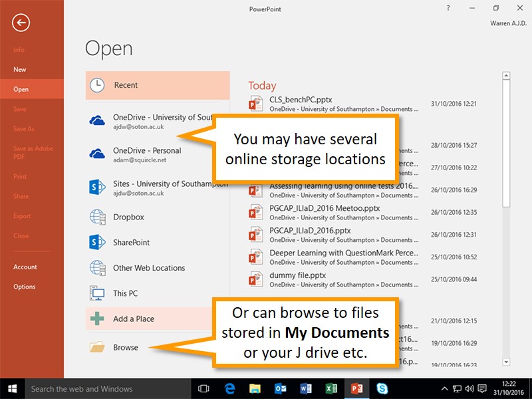
Task: Click the network tray icon
Action: 457,389
